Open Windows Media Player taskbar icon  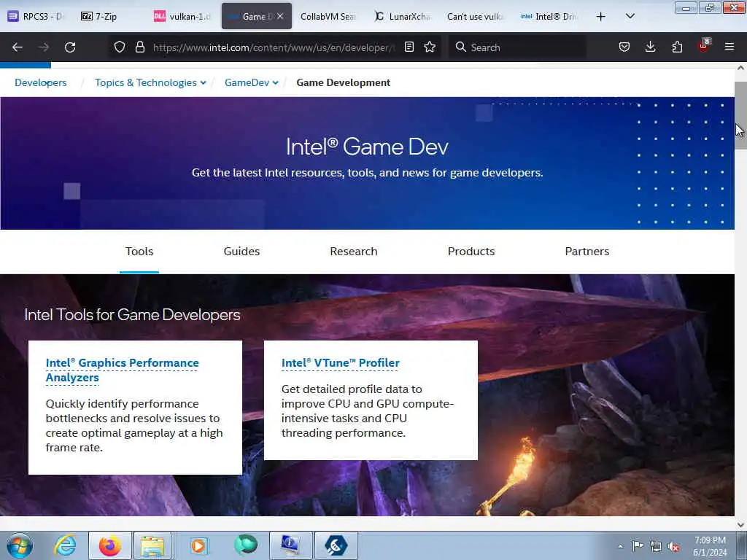(198, 545)
